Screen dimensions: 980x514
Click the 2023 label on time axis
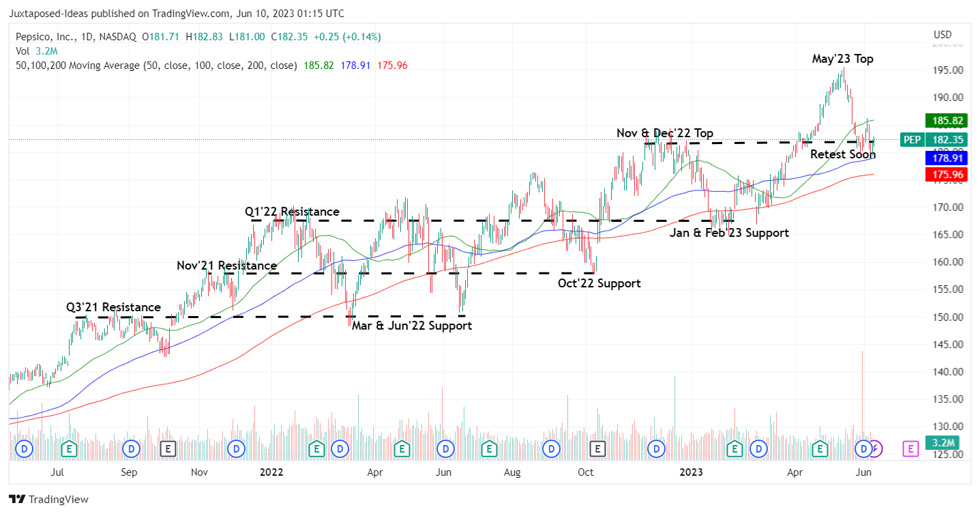692,472
